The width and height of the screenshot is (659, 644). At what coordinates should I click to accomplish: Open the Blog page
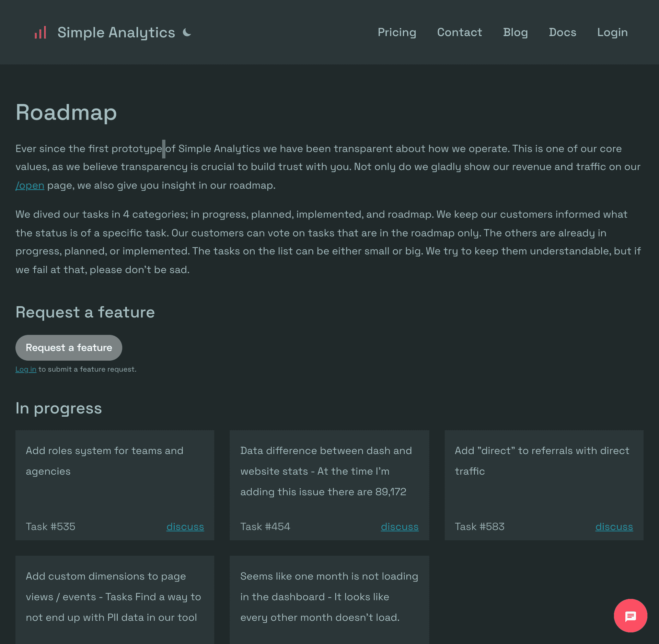click(x=515, y=32)
